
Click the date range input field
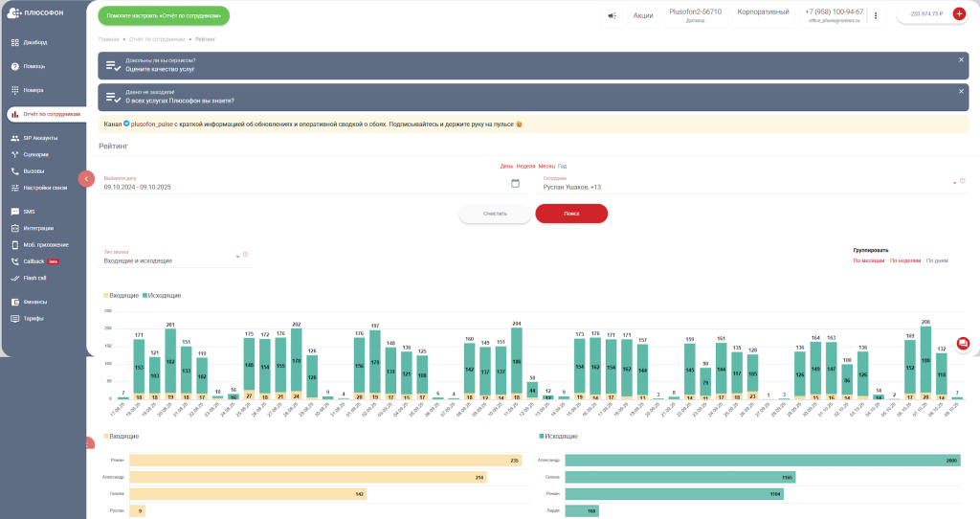pos(304,187)
